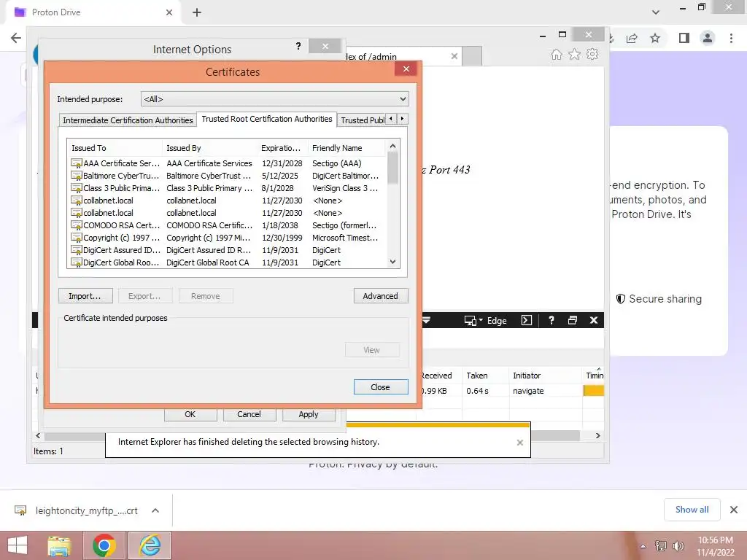The image size is (747, 560).
Task: Click the volume speaker tray icon
Action: 678,545
